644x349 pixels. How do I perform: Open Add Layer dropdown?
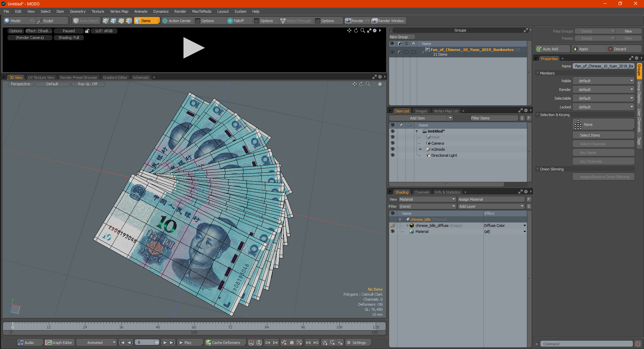tap(491, 206)
